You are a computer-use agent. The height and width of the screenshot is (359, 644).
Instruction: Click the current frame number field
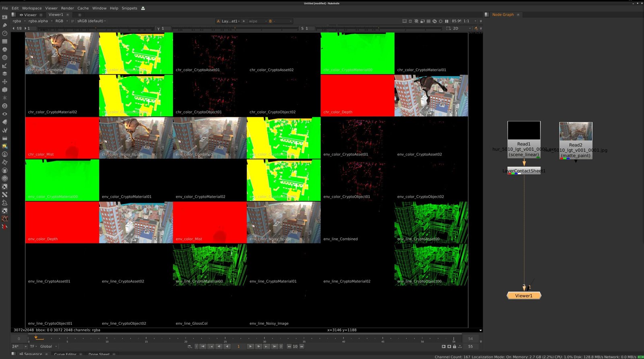coord(238,347)
